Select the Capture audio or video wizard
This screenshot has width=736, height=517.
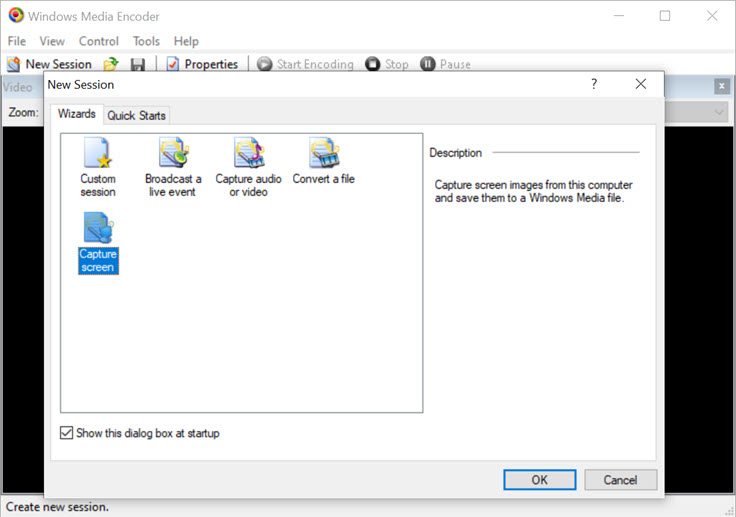point(248,167)
